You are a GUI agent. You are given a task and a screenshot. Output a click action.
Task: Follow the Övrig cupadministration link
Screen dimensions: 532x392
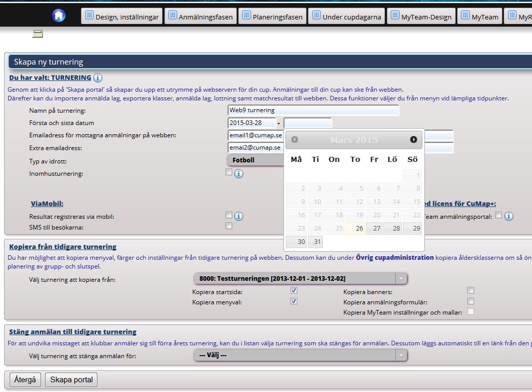click(x=395, y=258)
